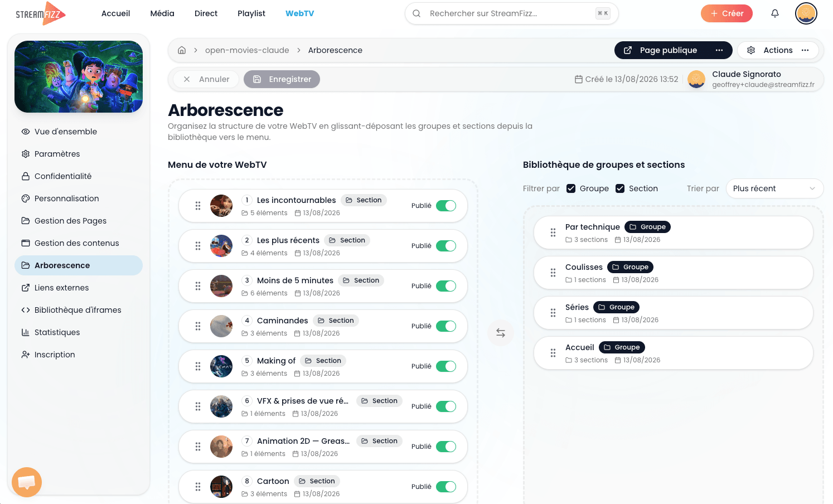This screenshot has height=504, width=833.
Task: Open notifications bell icon
Action: pos(775,13)
